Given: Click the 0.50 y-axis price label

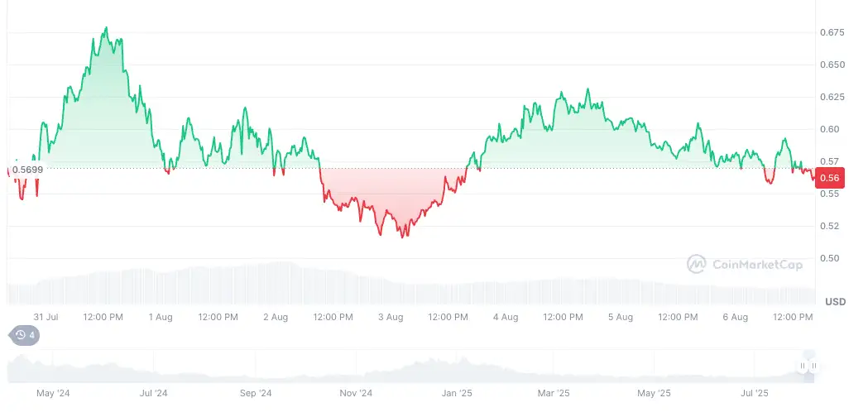Looking at the screenshot, I should coord(827,258).
